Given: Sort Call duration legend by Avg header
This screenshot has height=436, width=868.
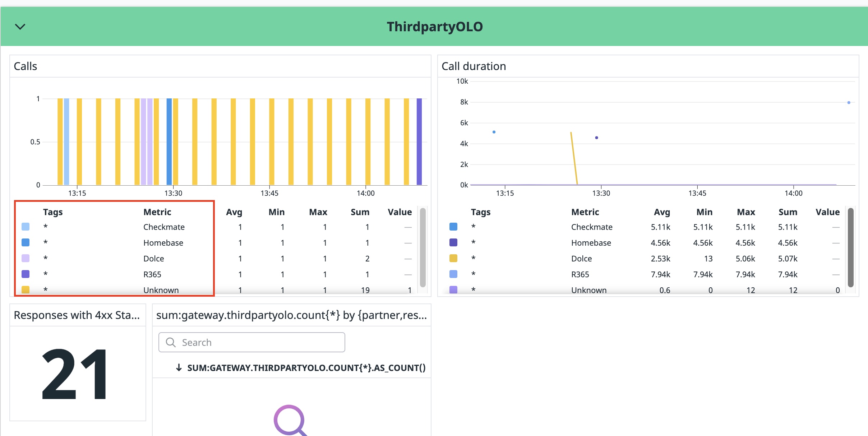Looking at the screenshot, I should point(662,212).
